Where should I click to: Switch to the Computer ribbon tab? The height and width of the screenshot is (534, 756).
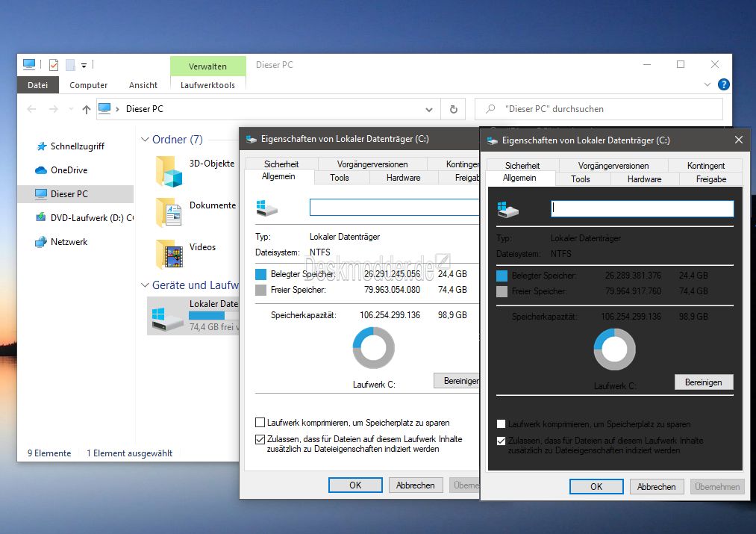point(88,85)
